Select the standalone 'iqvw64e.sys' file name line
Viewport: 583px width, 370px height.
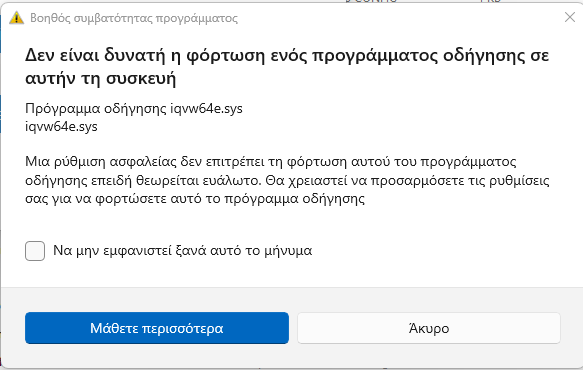click(61, 126)
